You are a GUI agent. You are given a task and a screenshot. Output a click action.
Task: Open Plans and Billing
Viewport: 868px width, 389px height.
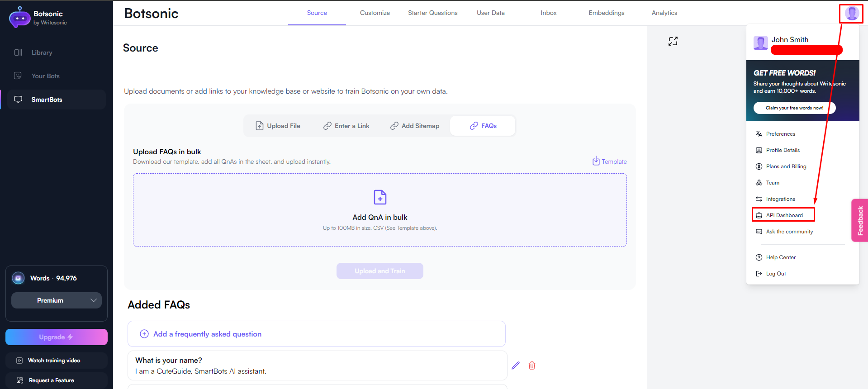tap(786, 166)
